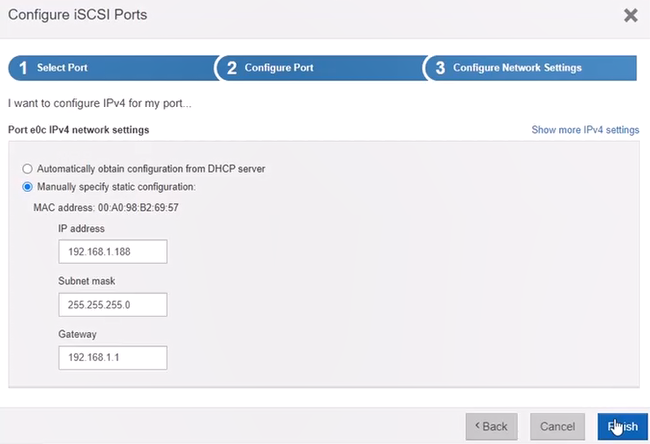Close the Configure iSCSI Ports dialog
650x444 pixels.
[x=631, y=16]
